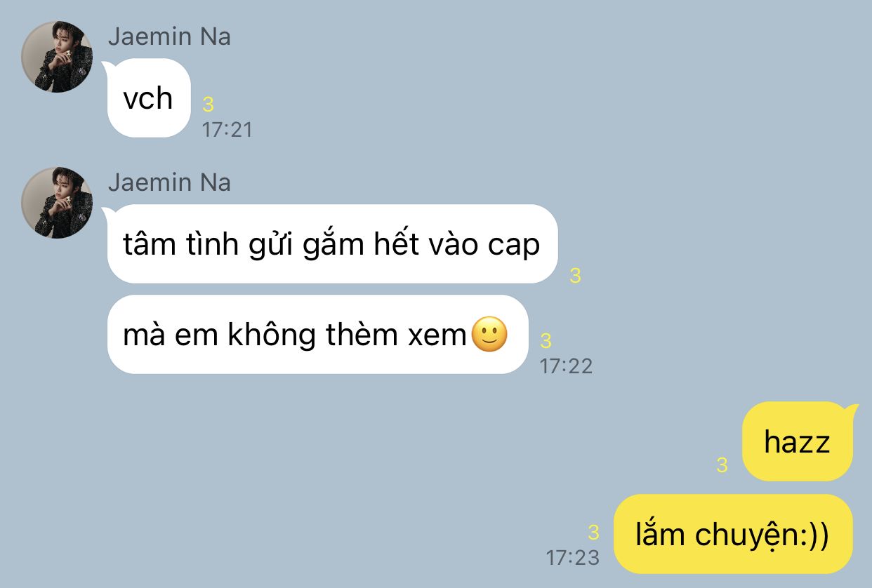Select the 'mà em không thèm xem' text
The width and height of the screenshot is (872, 588).
click(x=294, y=335)
